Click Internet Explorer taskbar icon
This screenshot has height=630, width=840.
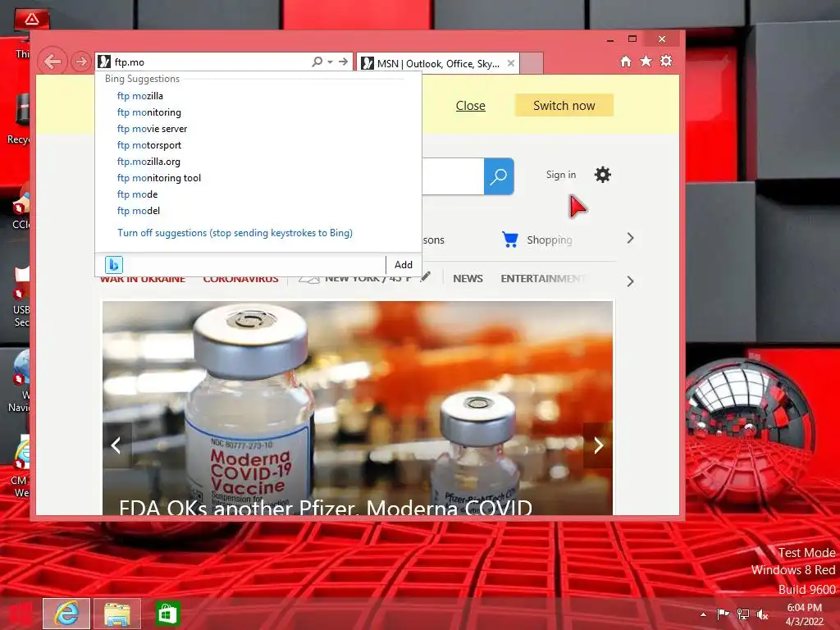pyautogui.click(x=66, y=614)
